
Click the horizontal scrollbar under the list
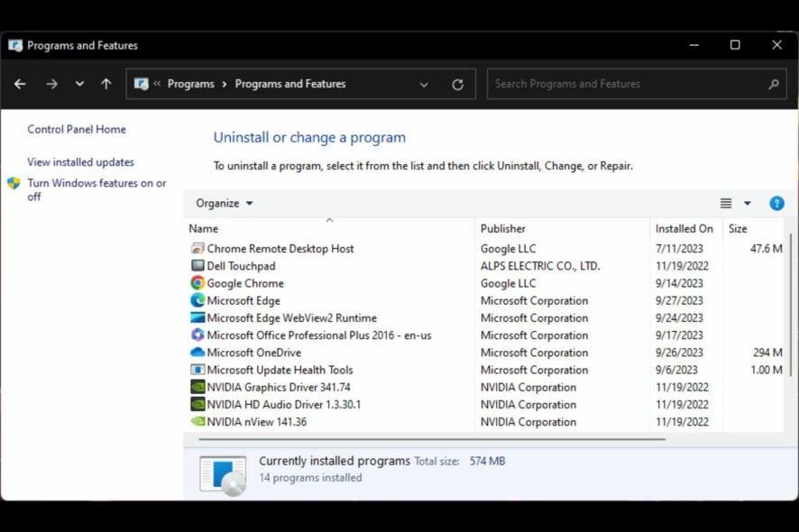[x=432, y=439]
